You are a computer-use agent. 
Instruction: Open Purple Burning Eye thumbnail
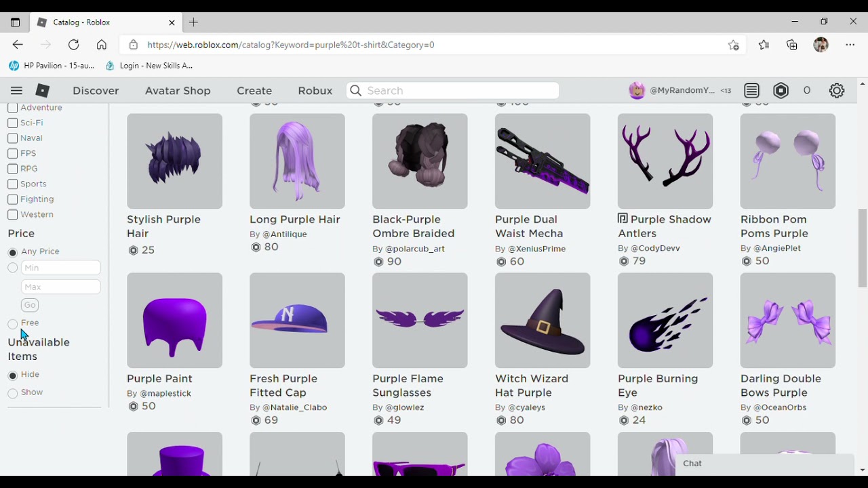665,321
